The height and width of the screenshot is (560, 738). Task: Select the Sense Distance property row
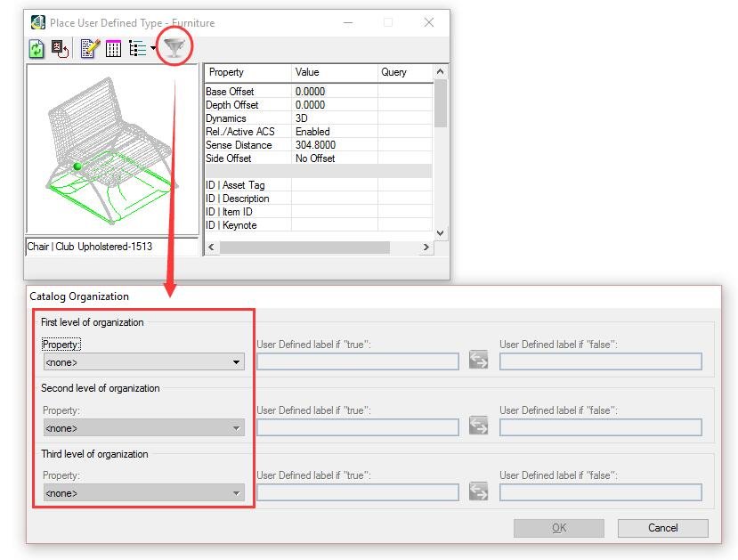coord(319,145)
